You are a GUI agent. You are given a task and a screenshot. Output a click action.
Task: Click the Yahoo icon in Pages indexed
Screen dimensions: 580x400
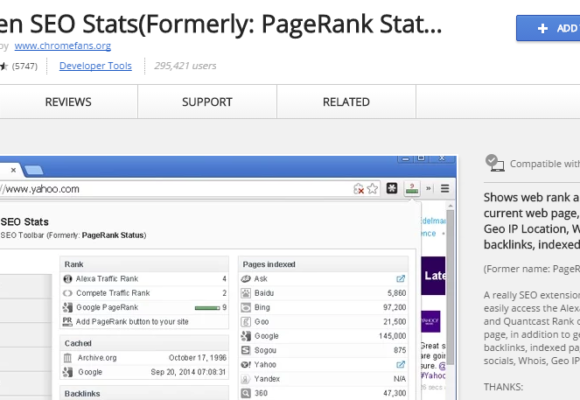coord(246,364)
